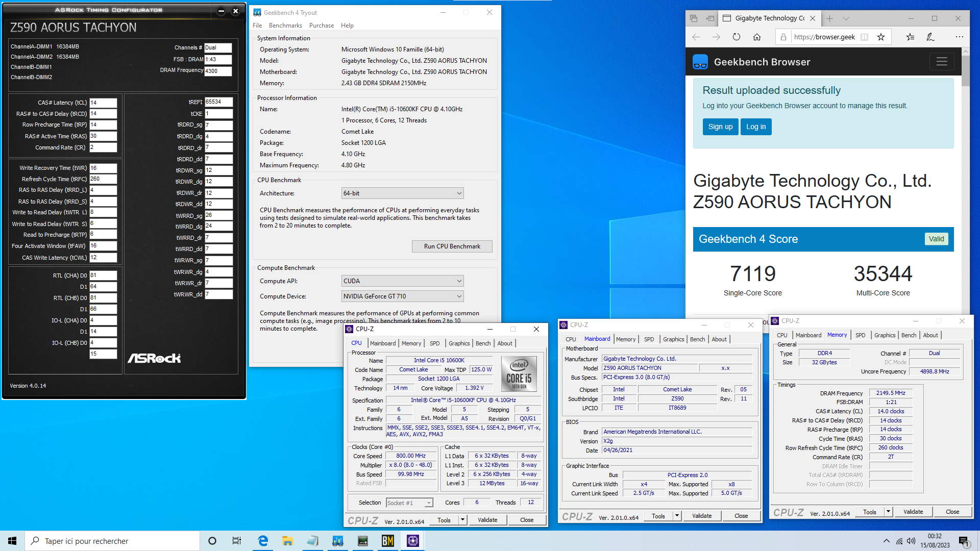Open Geekbench Help menu
The width and height of the screenshot is (980, 551).
click(347, 26)
